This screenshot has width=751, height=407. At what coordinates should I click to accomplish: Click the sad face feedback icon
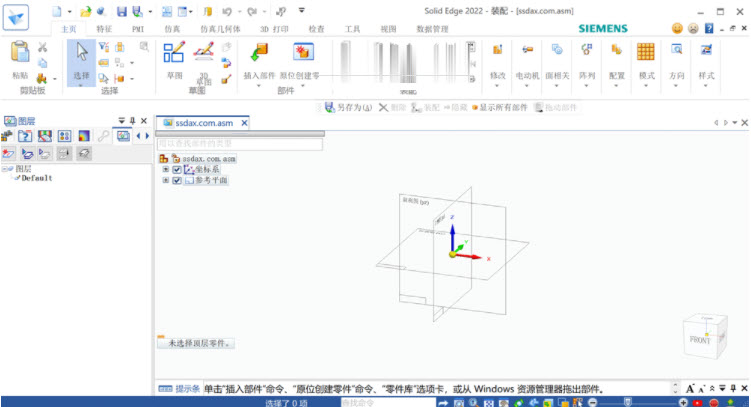tap(693, 29)
